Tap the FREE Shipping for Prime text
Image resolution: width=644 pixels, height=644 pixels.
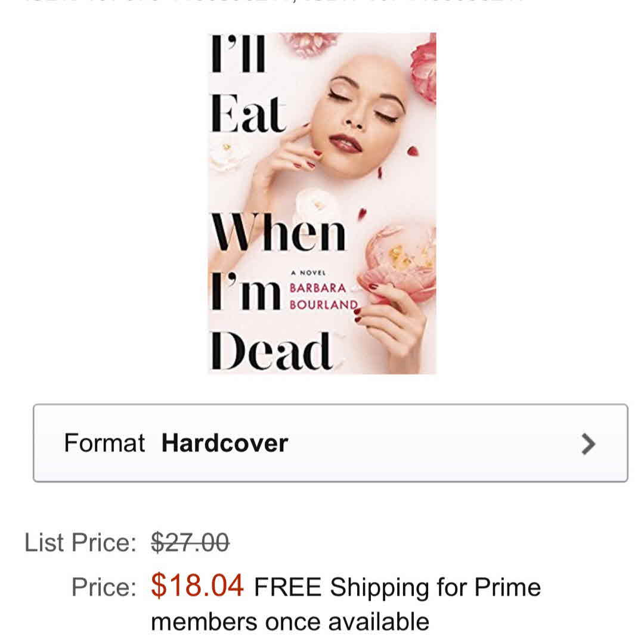point(397,587)
